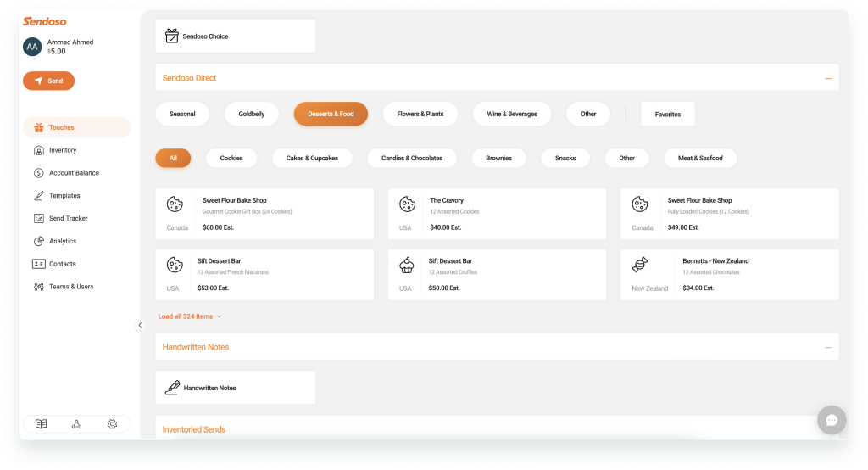Click the Sendoso Choice gift box icon
The width and height of the screenshot is (868, 470).
coord(171,36)
